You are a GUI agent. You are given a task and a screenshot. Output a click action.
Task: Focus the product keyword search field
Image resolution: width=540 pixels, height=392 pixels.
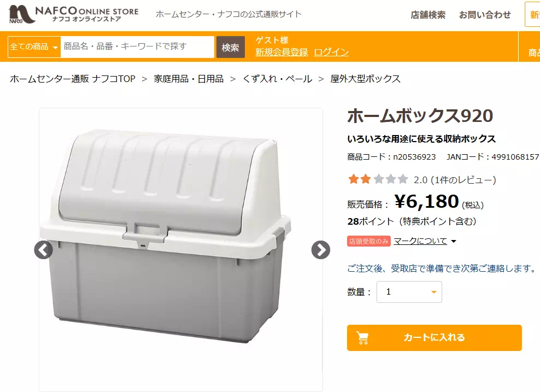pos(137,47)
